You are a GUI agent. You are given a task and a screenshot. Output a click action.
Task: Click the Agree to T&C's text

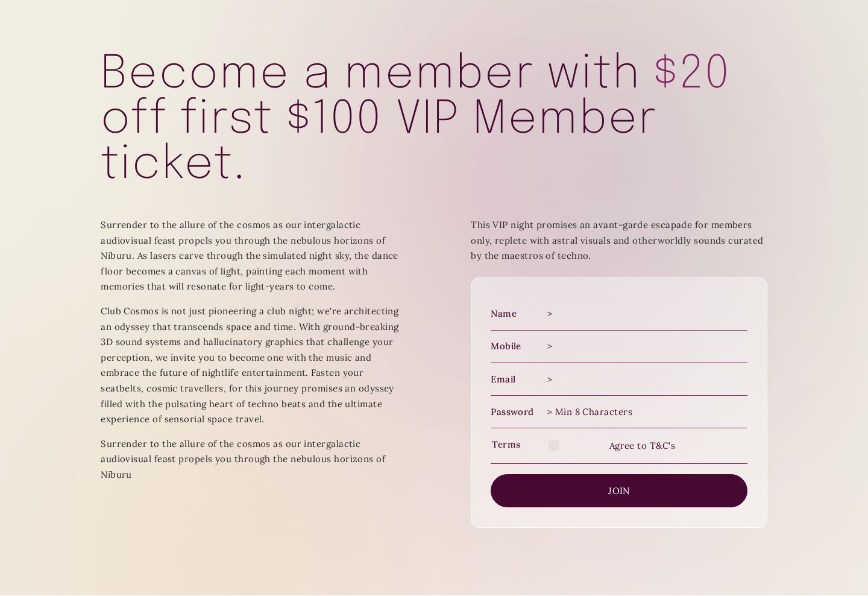pos(642,446)
